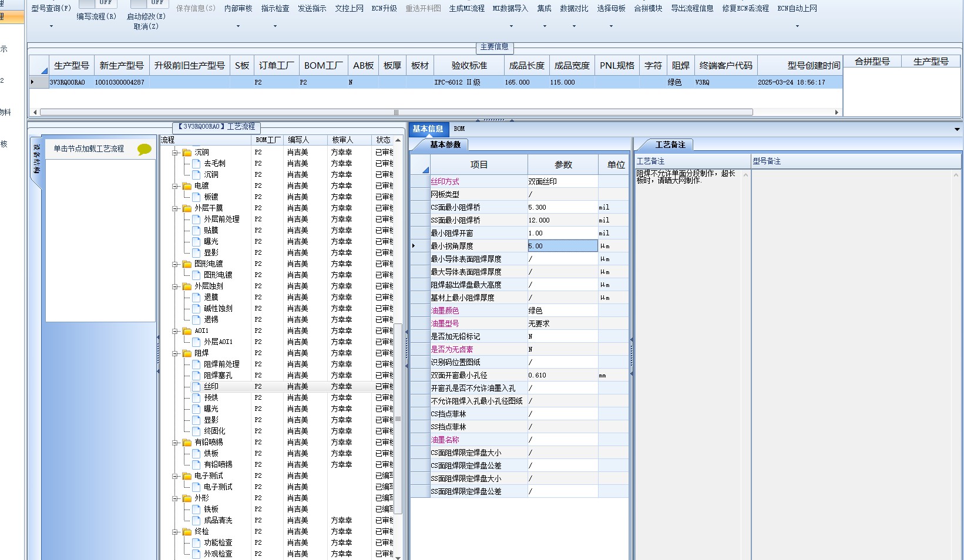Click the folder icon beside 有铅喷锡 group
Viewport: 964px width, 560px height.
pyautogui.click(x=187, y=443)
